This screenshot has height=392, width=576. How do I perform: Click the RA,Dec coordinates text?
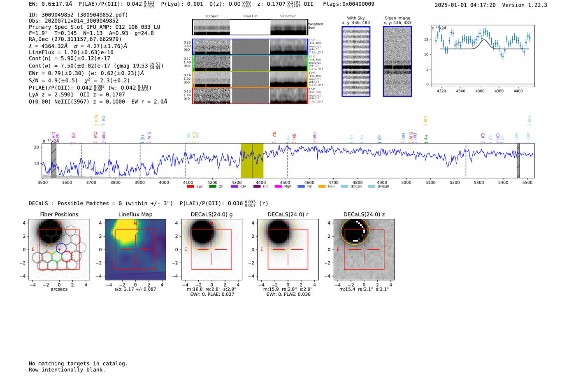tap(75, 39)
